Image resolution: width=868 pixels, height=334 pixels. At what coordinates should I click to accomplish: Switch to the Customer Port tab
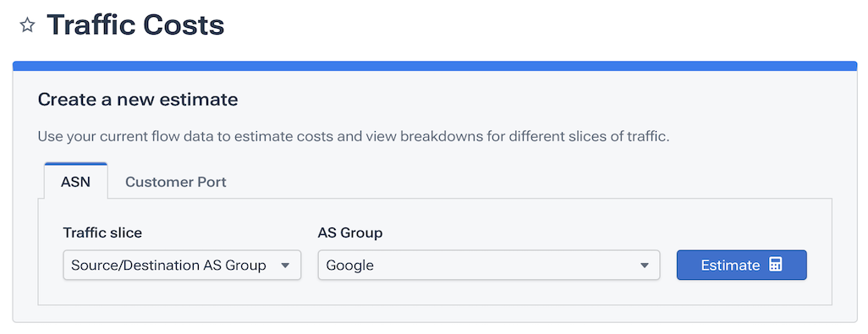(176, 182)
